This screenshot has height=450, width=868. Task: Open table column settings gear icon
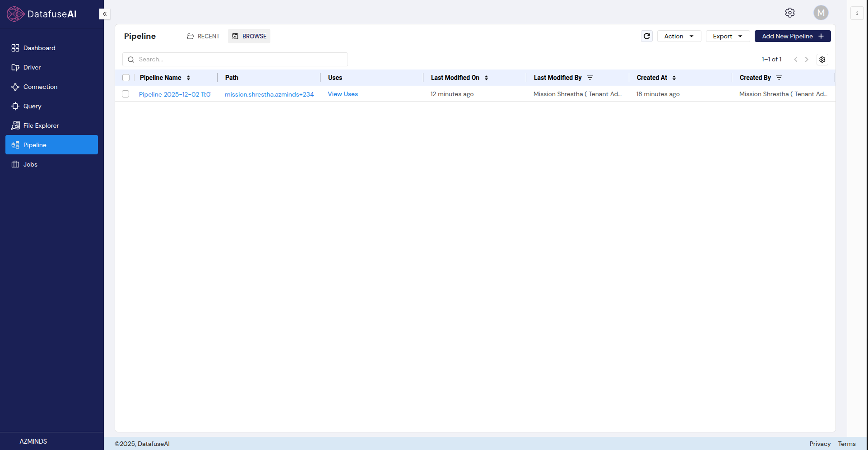[x=822, y=60]
